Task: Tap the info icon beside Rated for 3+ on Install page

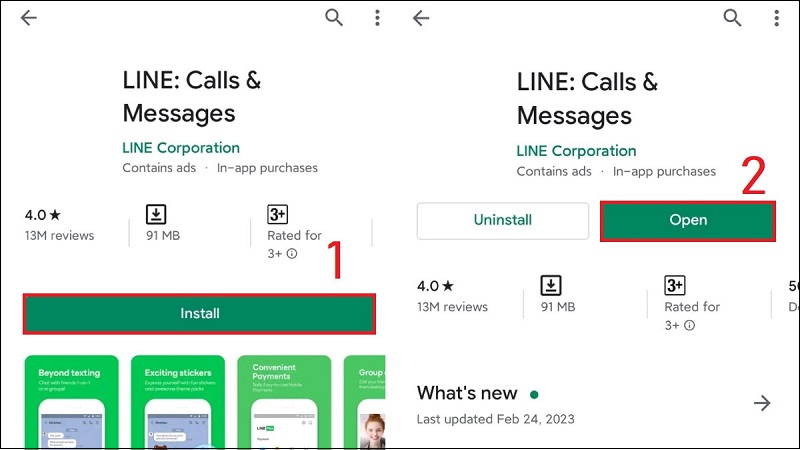Action: (292, 254)
